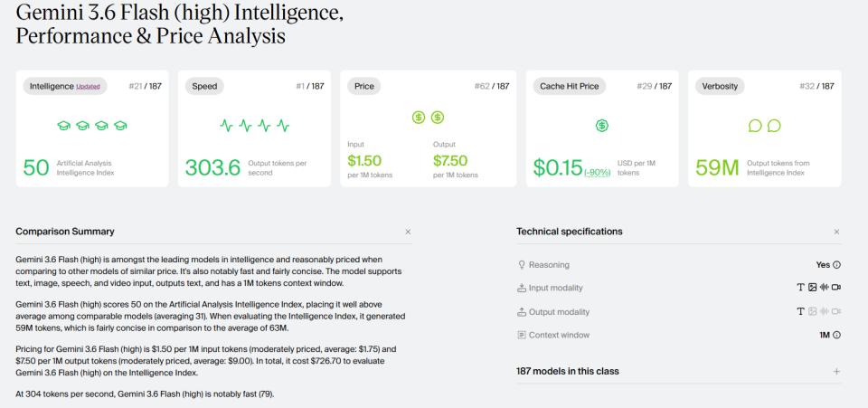Select the Verbosity pill label
Image resolution: width=868 pixels, height=408 pixels.
720,86
